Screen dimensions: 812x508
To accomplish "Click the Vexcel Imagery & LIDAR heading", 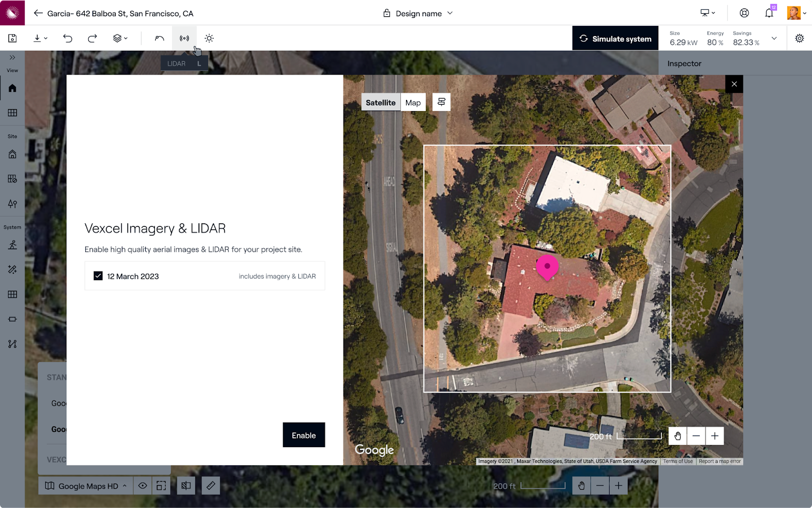I will tap(155, 228).
